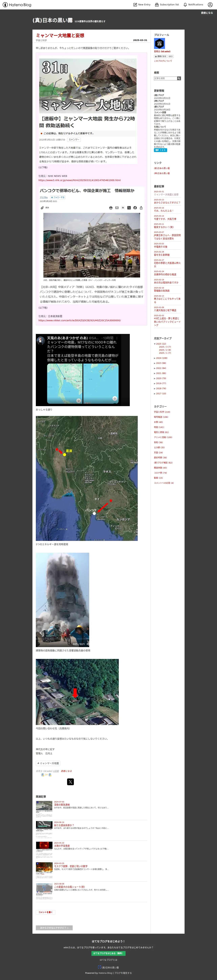Open New Entry editor

point(142,5)
